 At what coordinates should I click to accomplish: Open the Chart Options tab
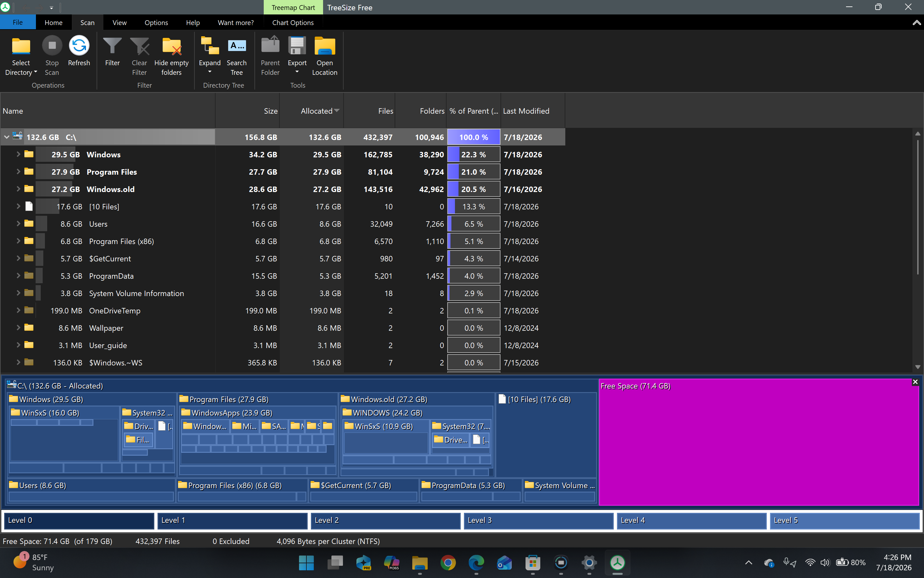[x=293, y=22]
